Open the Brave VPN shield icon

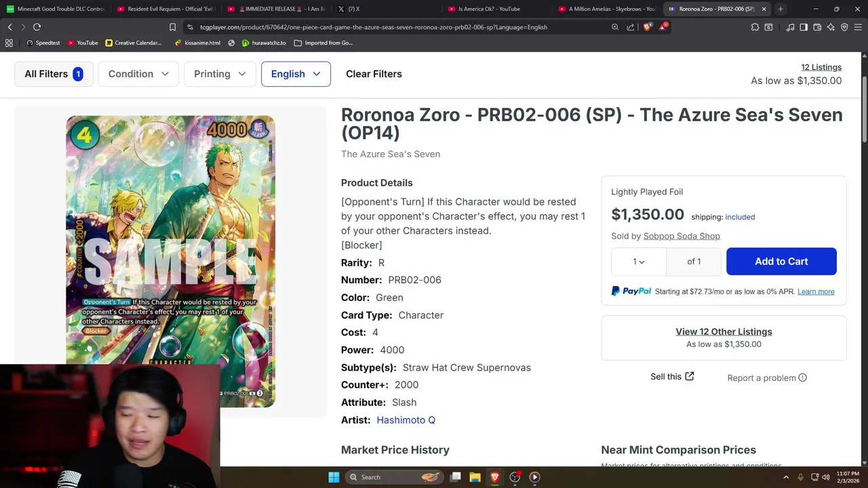coord(844,27)
